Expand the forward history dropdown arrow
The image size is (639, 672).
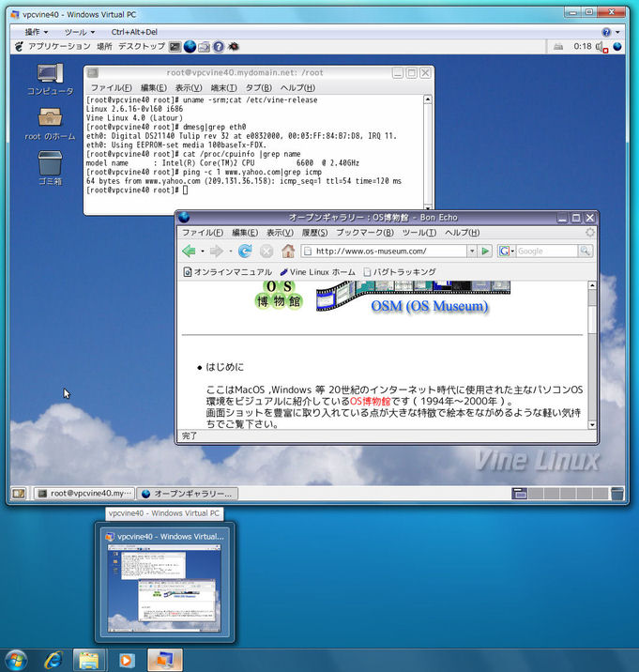click(231, 252)
